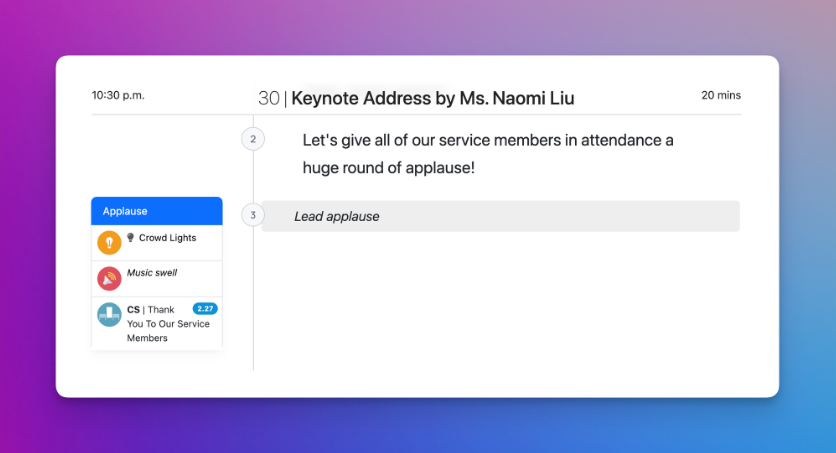The height and width of the screenshot is (453, 836).
Task: Select the blue Applause cue header
Action: click(157, 211)
